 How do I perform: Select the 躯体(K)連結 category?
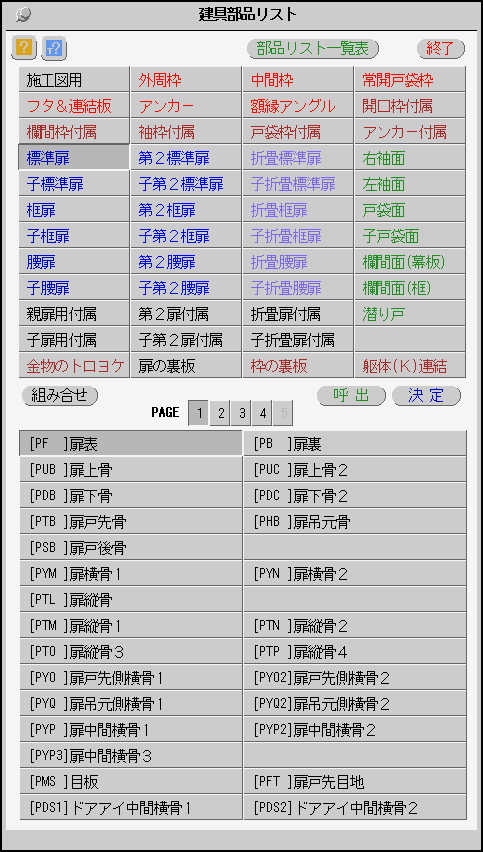[x=409, y=366]
